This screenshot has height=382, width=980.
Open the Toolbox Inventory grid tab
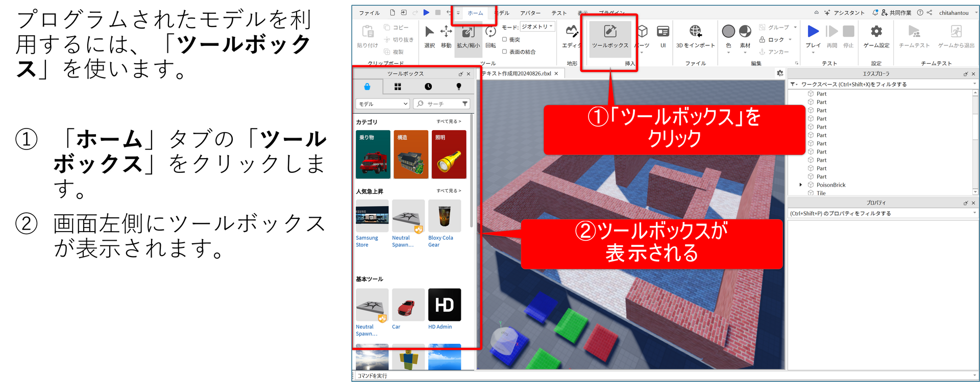click(x=398, y=87)
